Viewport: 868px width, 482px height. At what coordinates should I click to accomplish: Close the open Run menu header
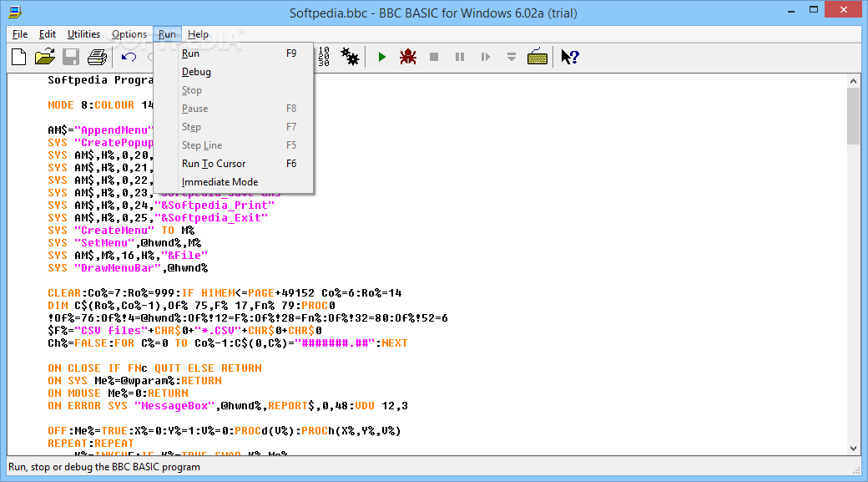[167, 34]
